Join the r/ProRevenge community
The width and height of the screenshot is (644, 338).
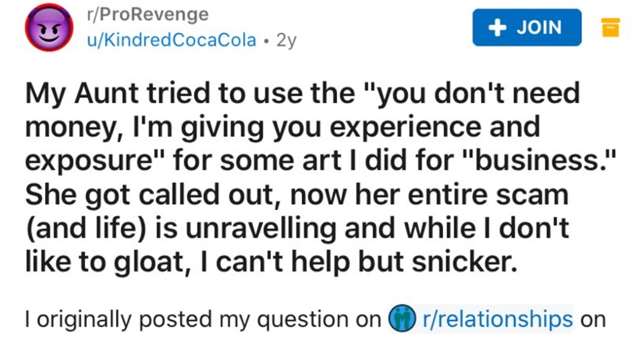point(526,27)
